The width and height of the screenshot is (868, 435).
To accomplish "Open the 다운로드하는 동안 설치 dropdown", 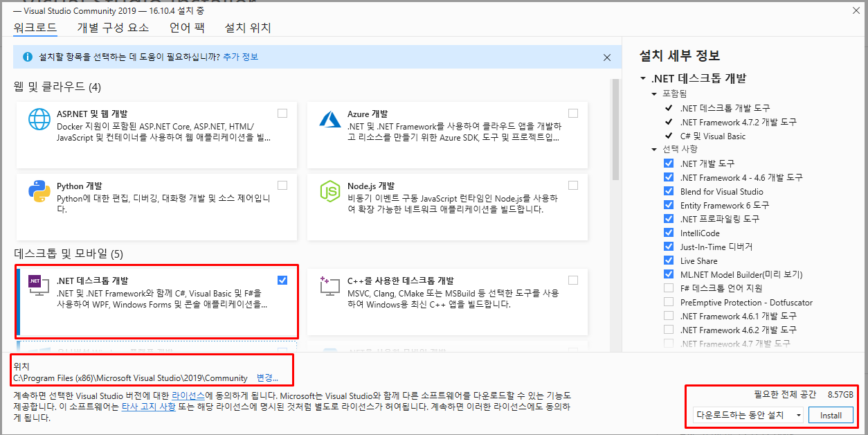I will click(748, 415).
